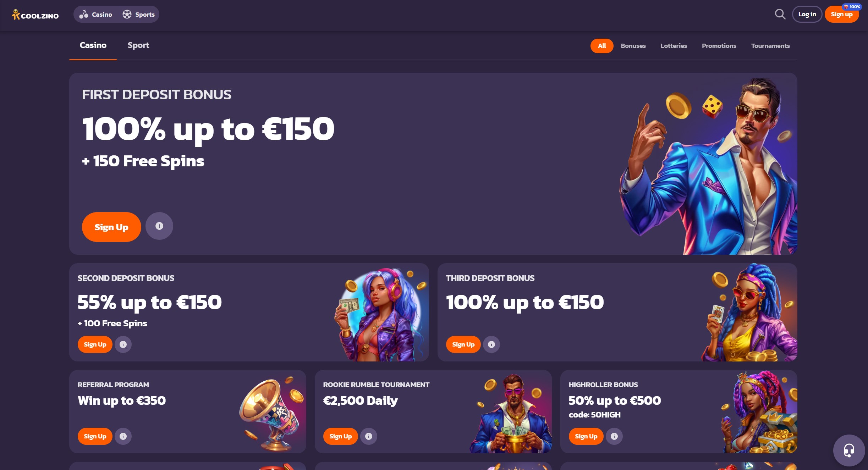Show Second Deposit Bonus info icon

[123, 344]
